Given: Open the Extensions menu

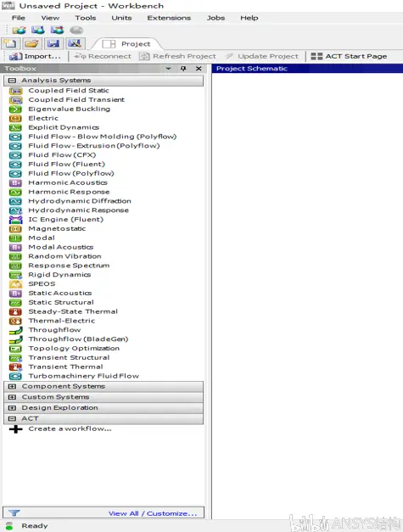Looking at the screenshot, I should [169, 18].
